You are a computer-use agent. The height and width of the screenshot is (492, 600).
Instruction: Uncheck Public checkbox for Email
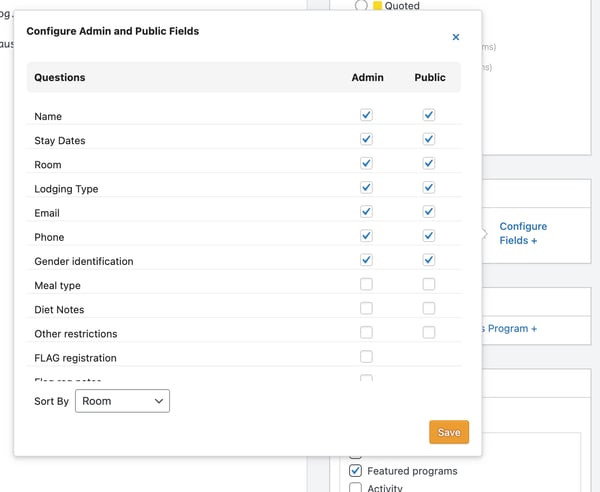click(x=429, y=212)
